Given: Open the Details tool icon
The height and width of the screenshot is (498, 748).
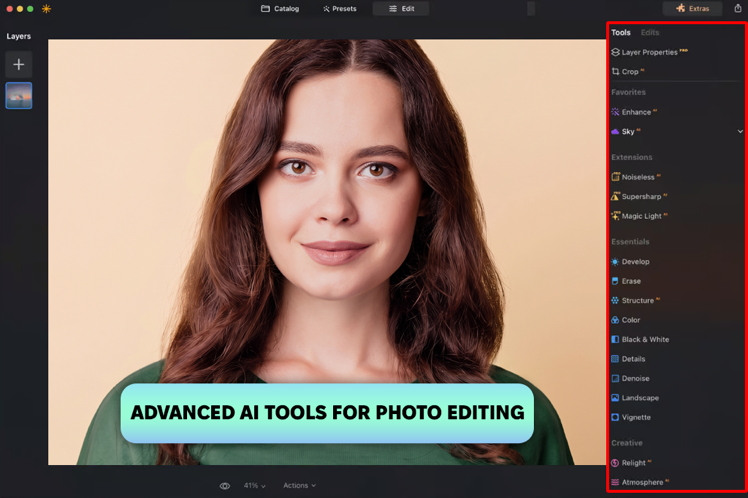Looking at the screenshot, I should pyautogui.click(x=615, y=359).
